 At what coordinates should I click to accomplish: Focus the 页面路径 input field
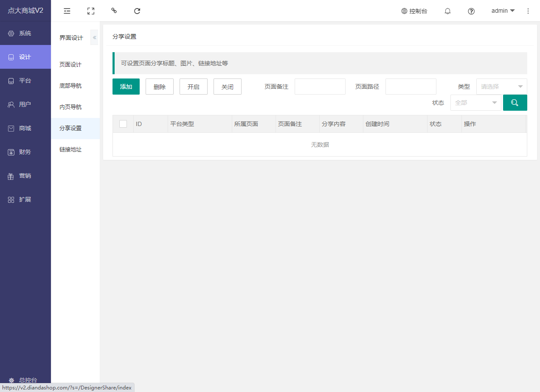coord(411,87)
